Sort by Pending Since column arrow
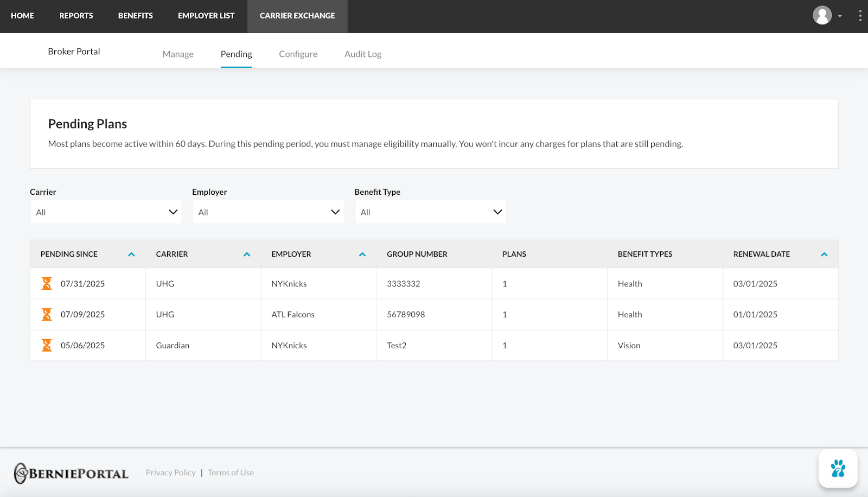The image size is (868, 497). pos(131,254)
